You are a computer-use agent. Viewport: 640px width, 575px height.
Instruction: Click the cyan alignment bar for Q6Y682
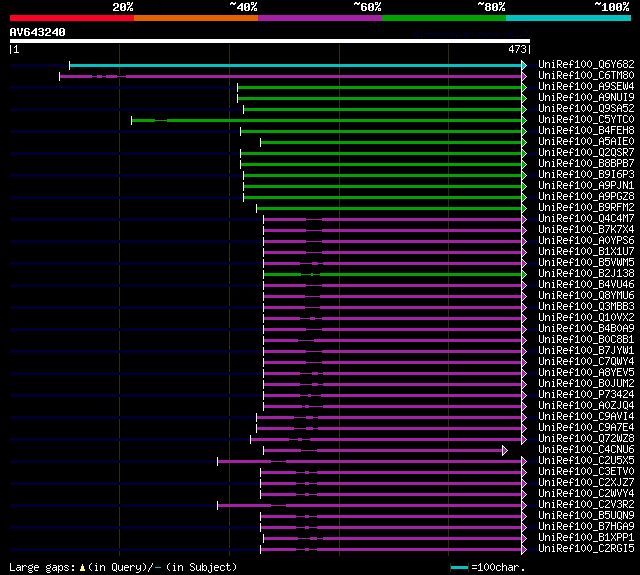296,65
